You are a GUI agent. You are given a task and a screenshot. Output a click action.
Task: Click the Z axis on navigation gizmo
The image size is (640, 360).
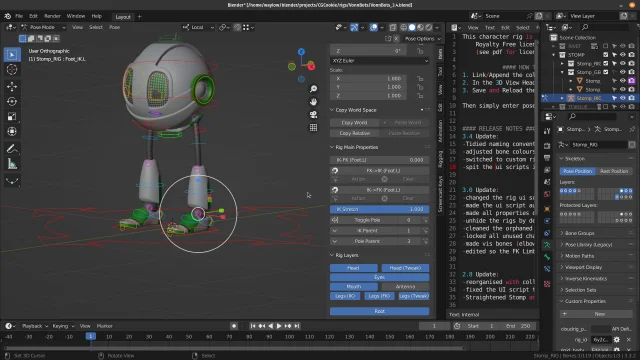301,52
